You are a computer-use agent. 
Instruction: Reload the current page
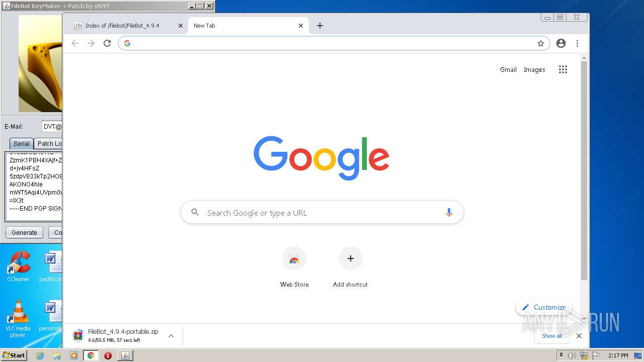(107, 43)
